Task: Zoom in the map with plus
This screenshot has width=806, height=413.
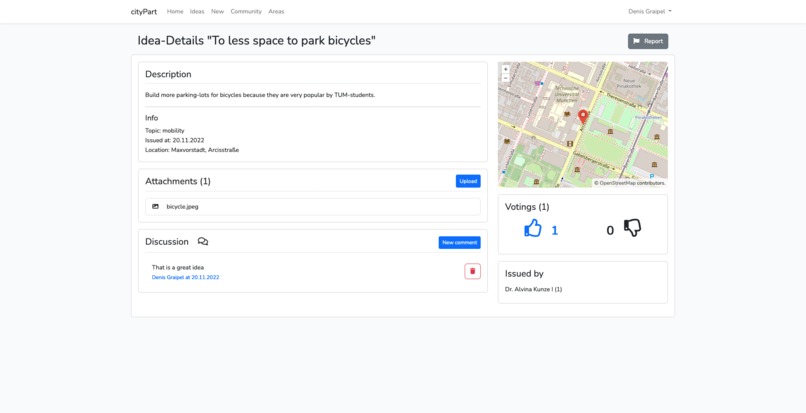Action: (505, 69)
